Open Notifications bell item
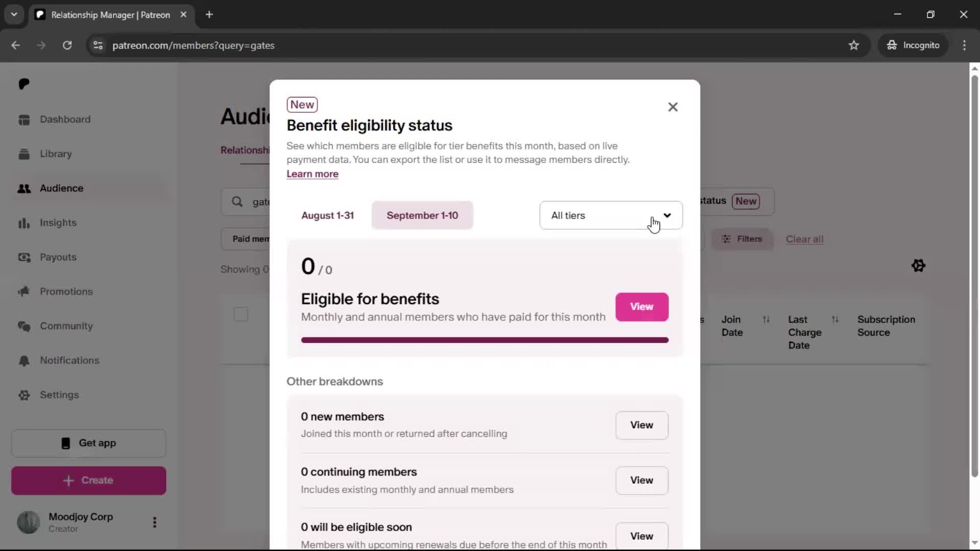Screen dimensions: 980x551 (69, 361)
